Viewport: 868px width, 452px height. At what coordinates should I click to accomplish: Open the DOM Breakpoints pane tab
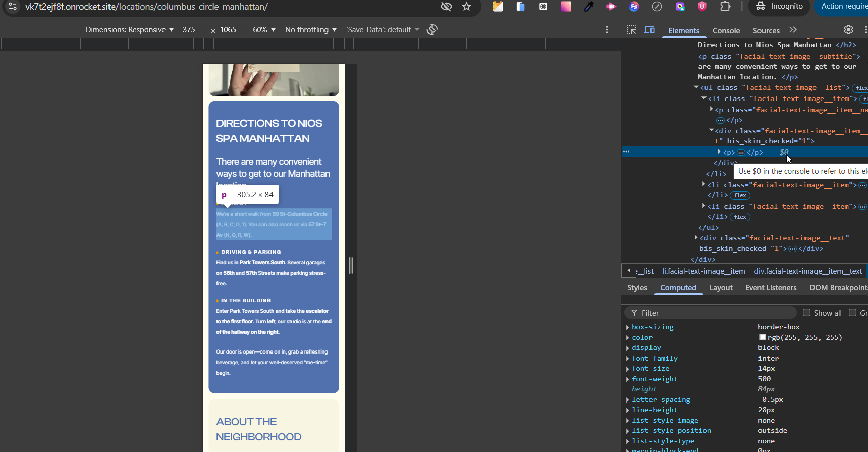(838, 288)
